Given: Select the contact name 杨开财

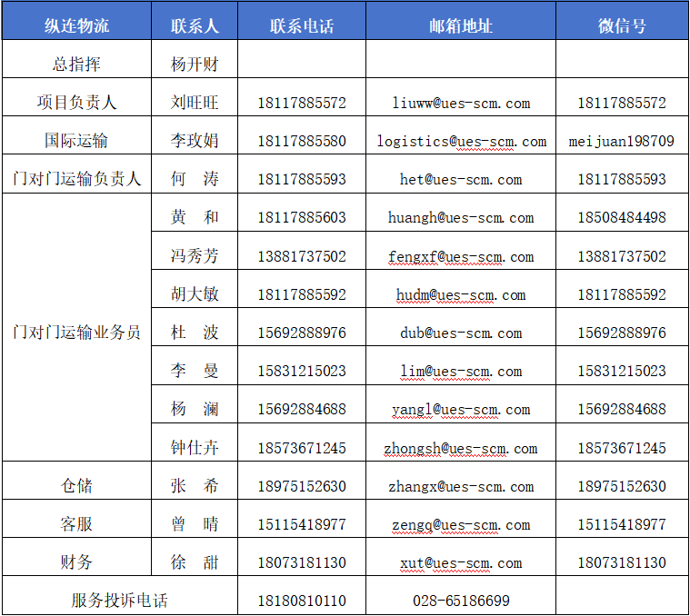Looking at the screenshot, I should point(195,65).
